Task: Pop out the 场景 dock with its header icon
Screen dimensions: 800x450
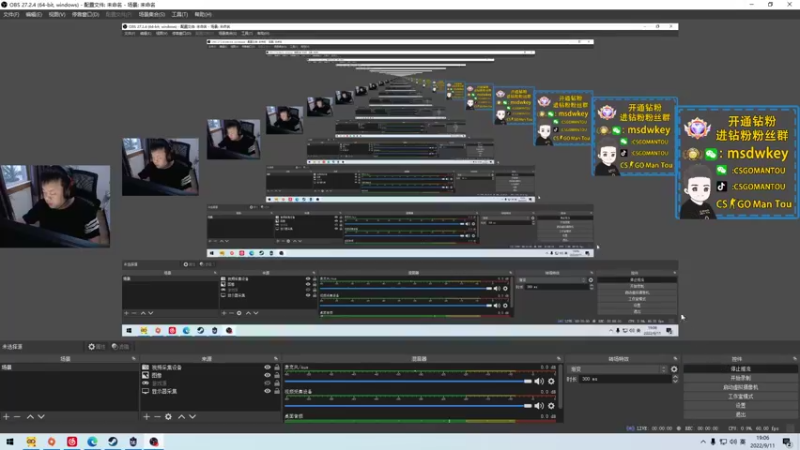Action: tap(134, 359)
